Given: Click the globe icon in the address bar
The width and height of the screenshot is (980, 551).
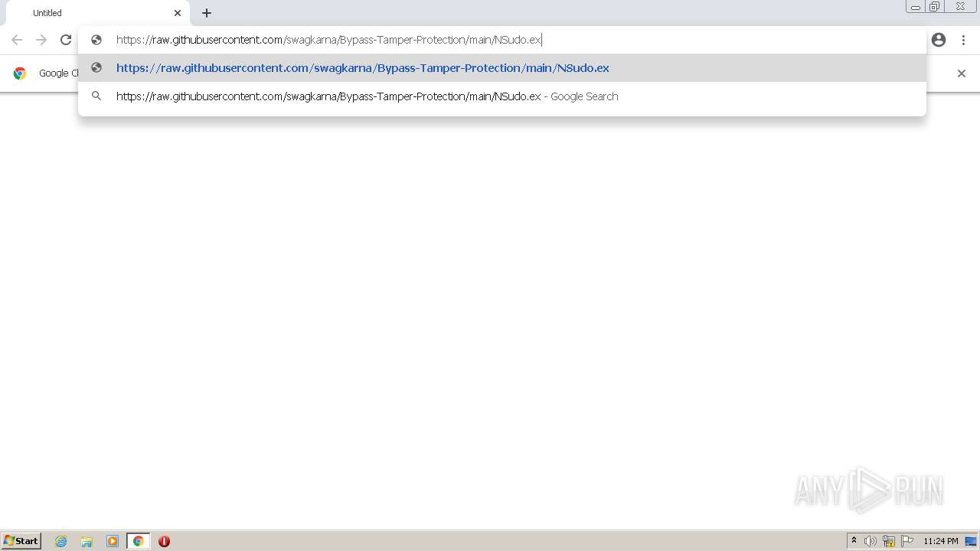Looking at the screenshot, I should point(96,40).
